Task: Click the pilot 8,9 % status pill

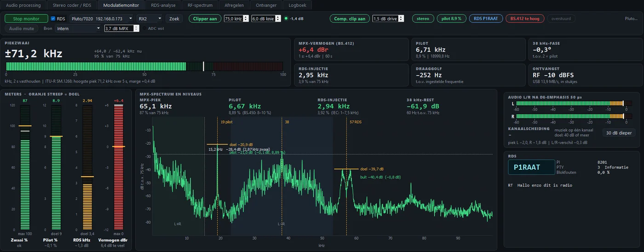Action: [x=452, y=19]
